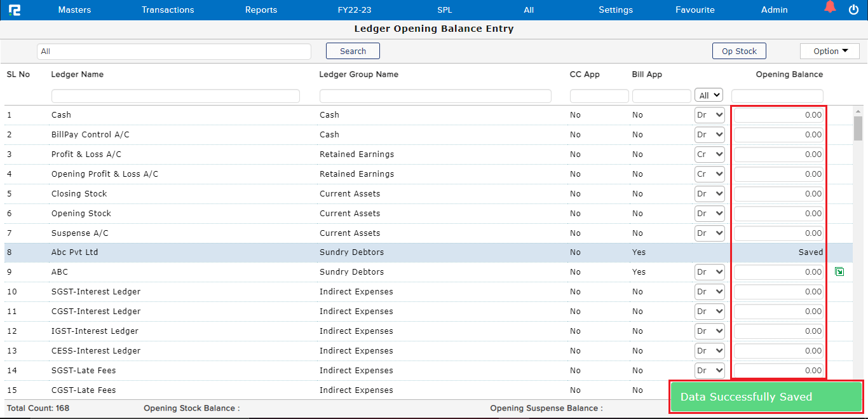This screenshot has width=868, height=419.
Task: Open the Cr dropdown for Profit & Loss A/C
Action: tap(709, 155)
